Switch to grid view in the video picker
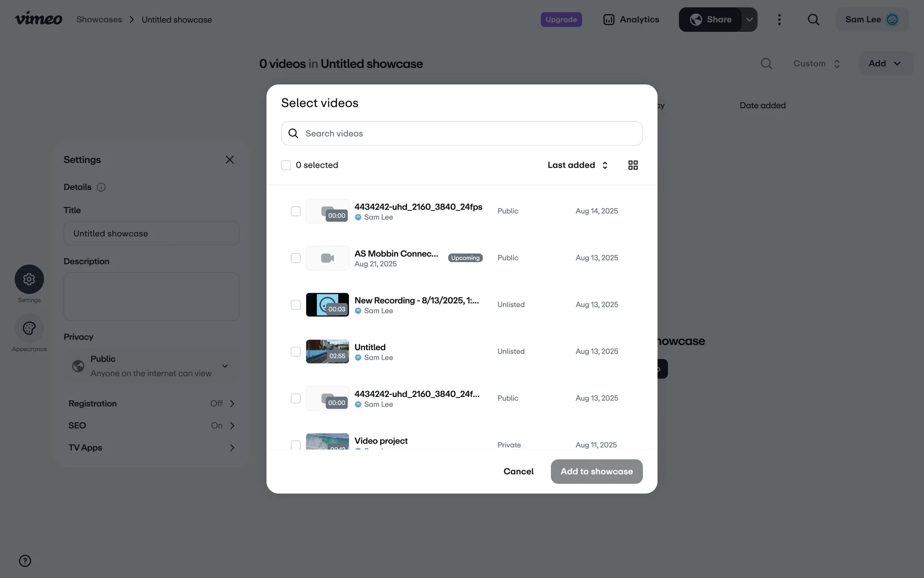The width and height of the screenshot is (924, 578). tap(633, 165)
